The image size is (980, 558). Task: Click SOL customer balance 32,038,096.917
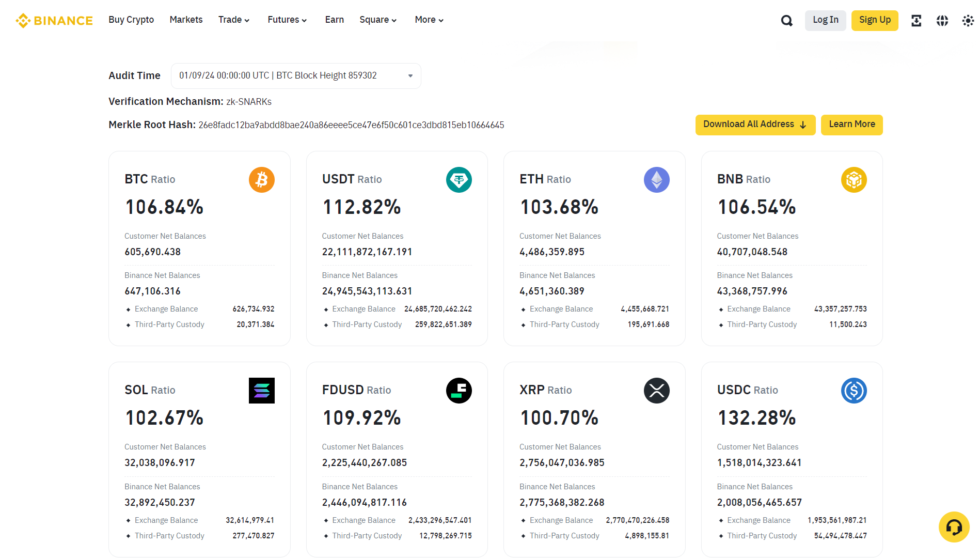coord(160,463)
